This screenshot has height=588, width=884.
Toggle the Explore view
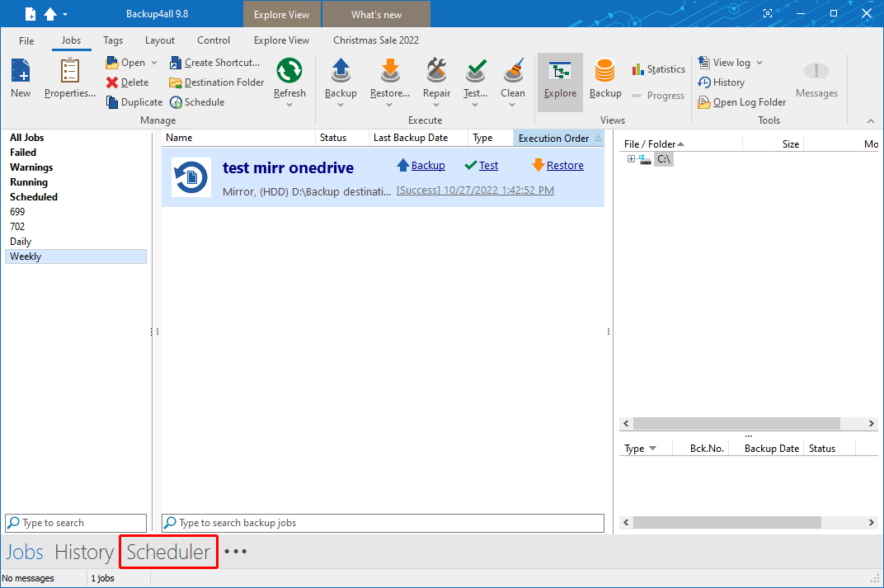tap(560, 78)
